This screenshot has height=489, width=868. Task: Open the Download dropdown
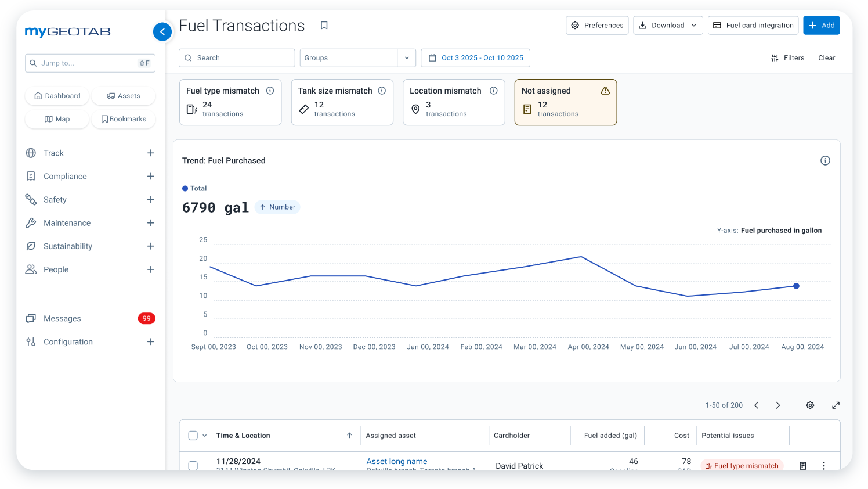pyautogui.click(x=668, y=26)
